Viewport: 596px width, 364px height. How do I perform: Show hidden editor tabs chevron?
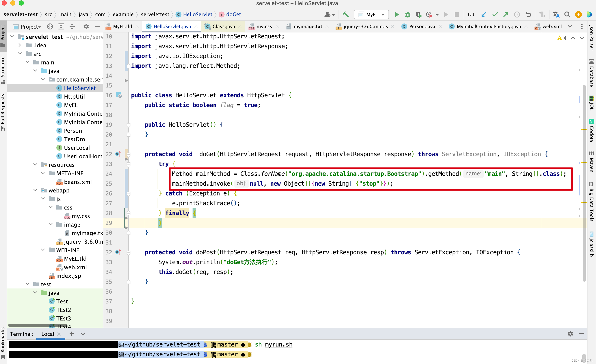(x=570, y=27)
